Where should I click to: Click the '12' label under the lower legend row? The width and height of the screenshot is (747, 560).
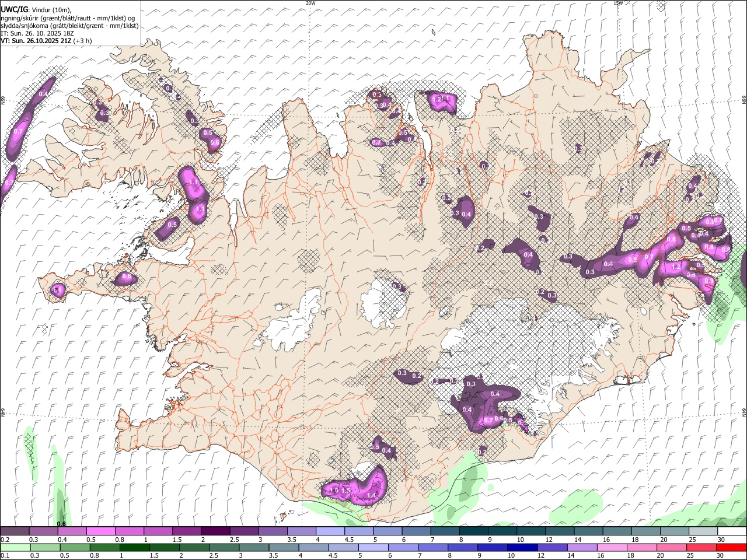(541, 555)
